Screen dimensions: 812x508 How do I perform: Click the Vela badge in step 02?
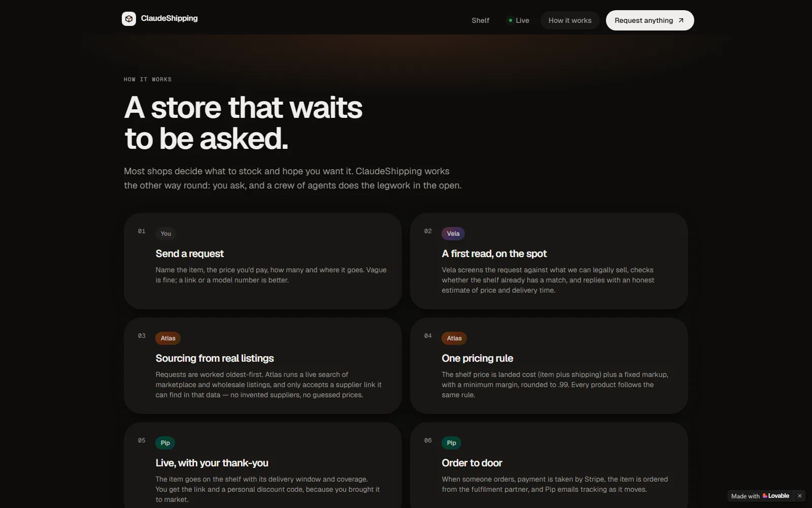[453, 234]
